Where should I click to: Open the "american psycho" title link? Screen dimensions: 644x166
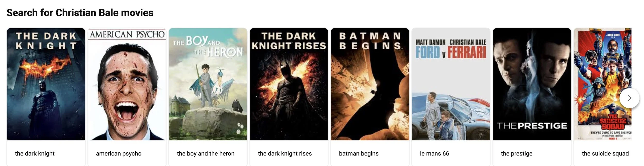pos(119,153)
